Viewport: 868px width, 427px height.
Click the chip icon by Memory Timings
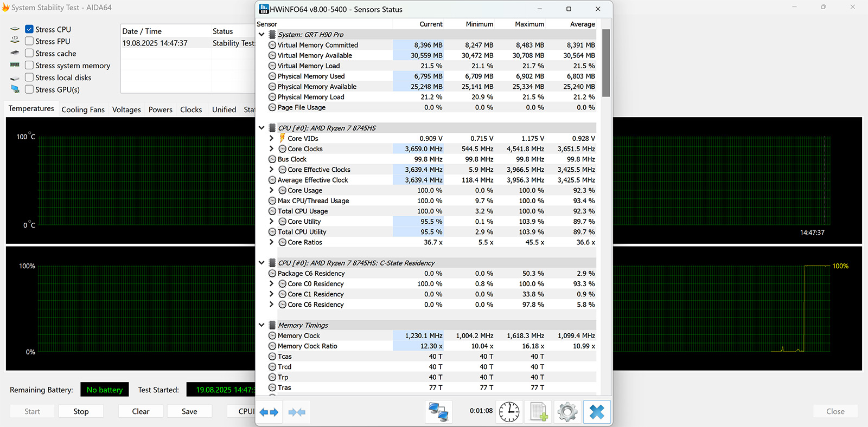272,325
